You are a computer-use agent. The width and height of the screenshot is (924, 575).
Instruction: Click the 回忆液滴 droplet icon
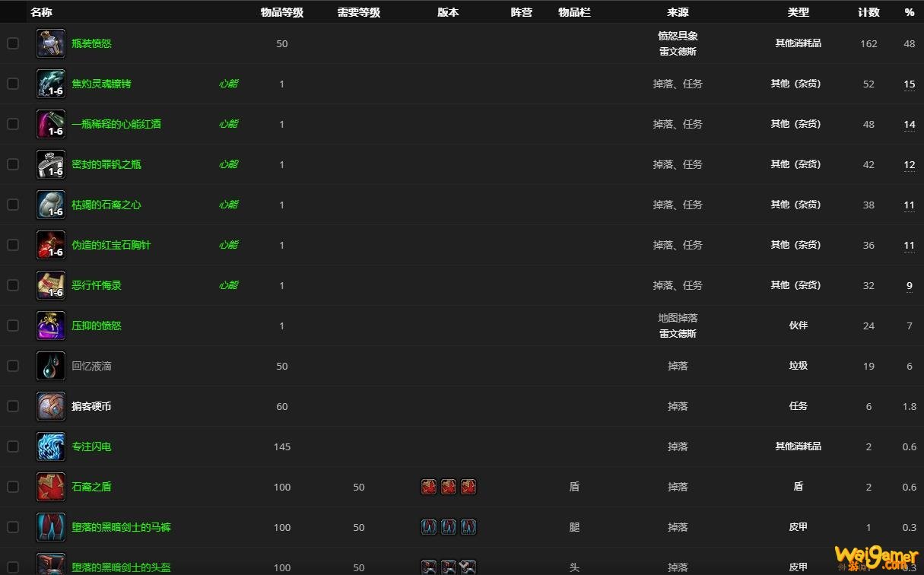tap(51, 366)
